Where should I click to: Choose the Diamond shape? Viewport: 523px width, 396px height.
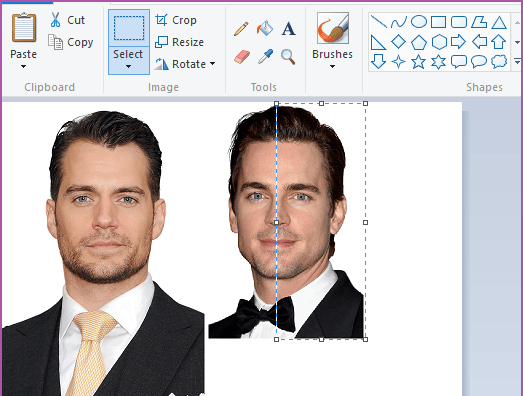pos(399,42)
